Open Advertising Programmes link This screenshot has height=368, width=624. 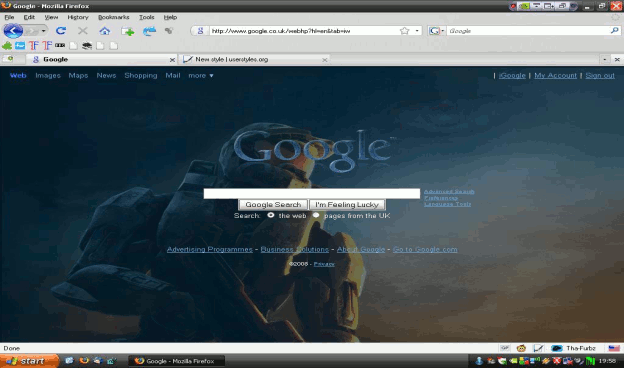210,249
